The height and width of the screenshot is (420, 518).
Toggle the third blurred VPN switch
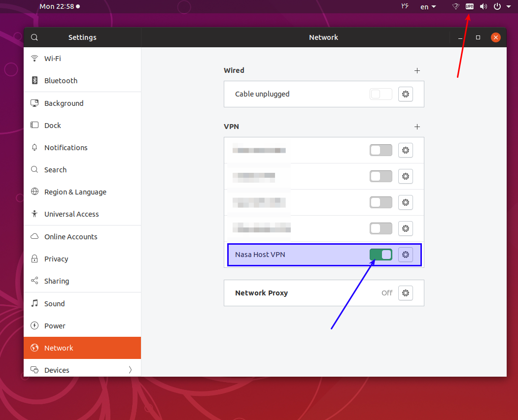tap(381, 202)
